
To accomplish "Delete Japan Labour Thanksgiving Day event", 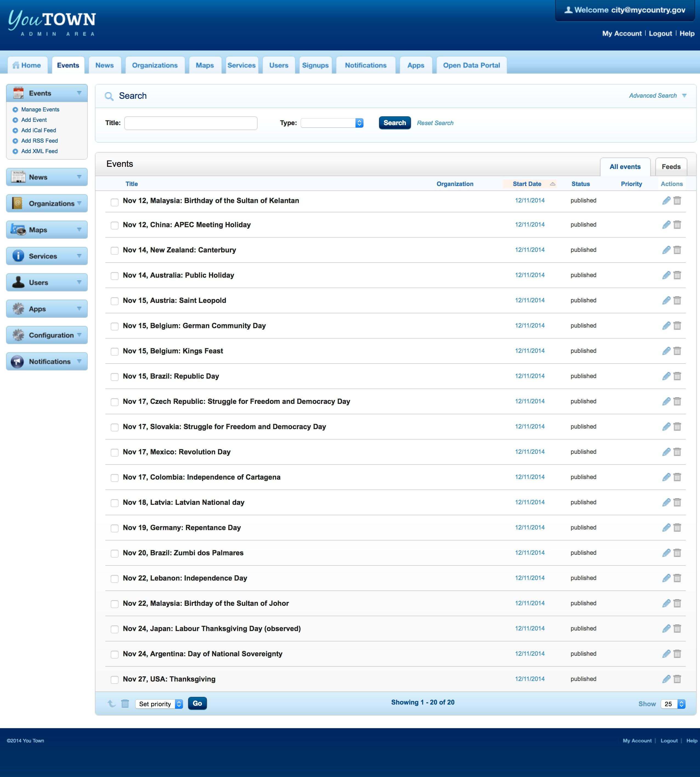I will [x=677, y=629].
